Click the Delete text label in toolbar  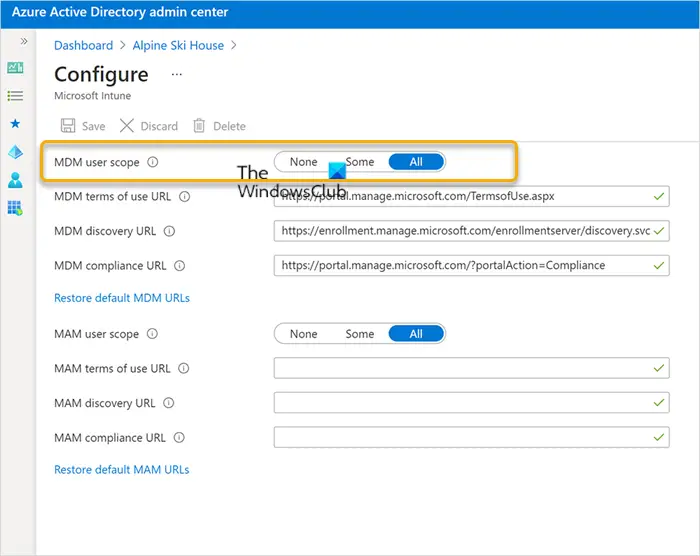(x=229, y=126)
